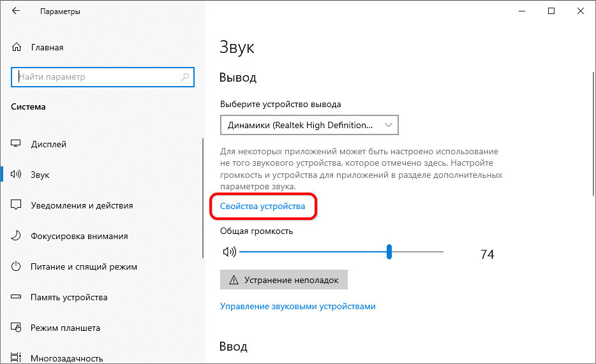596x364 pixels.
Task: Click the Find a setting search field
Action: click(96, 77)
